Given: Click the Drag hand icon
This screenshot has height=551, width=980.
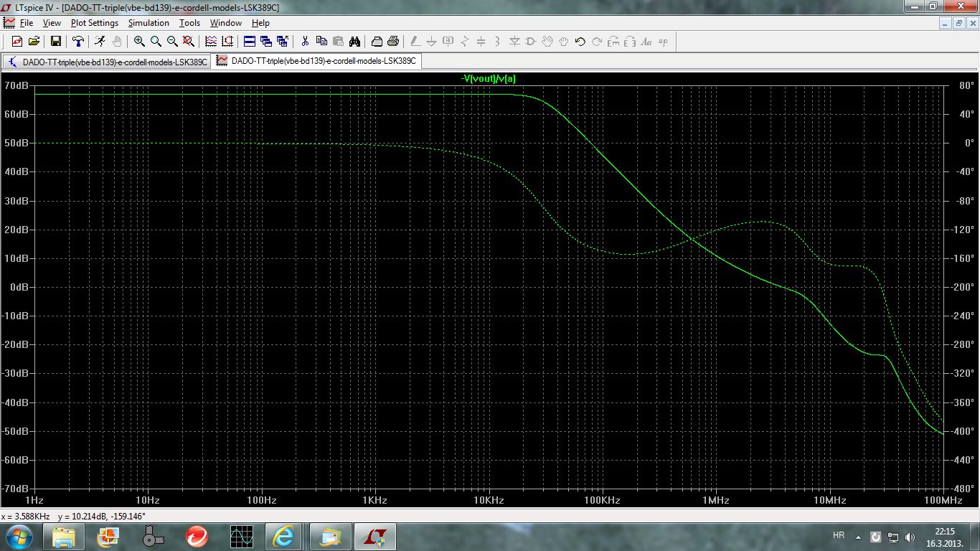Looking at the screenshot, I should pos(564,42).
